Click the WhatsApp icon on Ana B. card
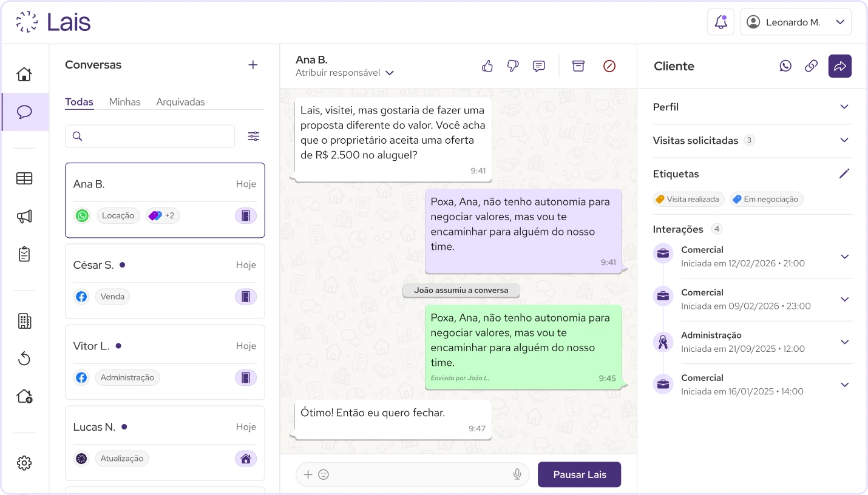 pos(82,215)
